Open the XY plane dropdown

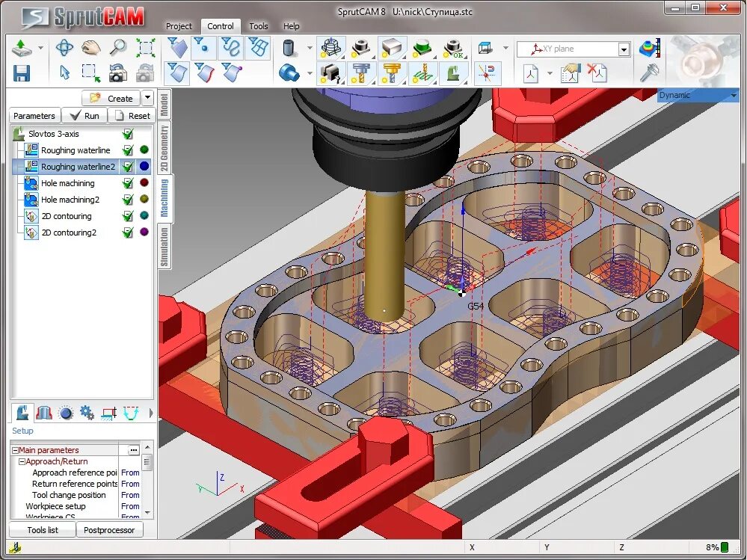[624, 49]
